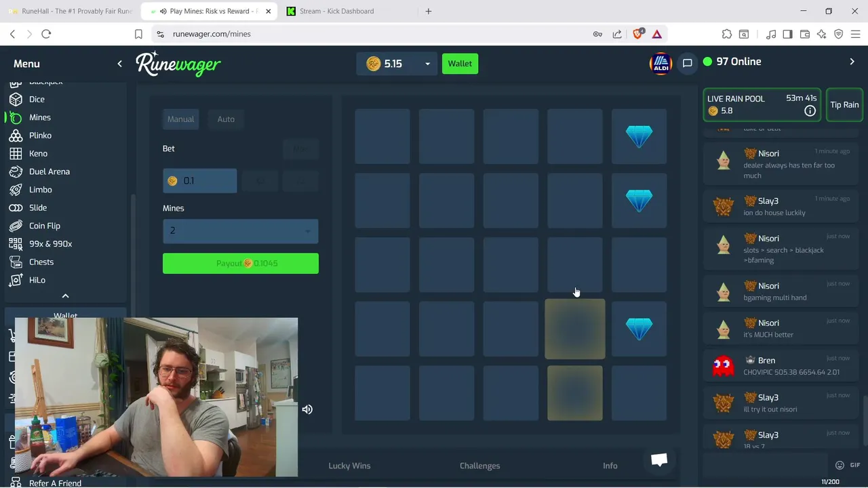The image size is (868, 488).
Task: Open the browser extensions puzzle icon
Action: 727,34
